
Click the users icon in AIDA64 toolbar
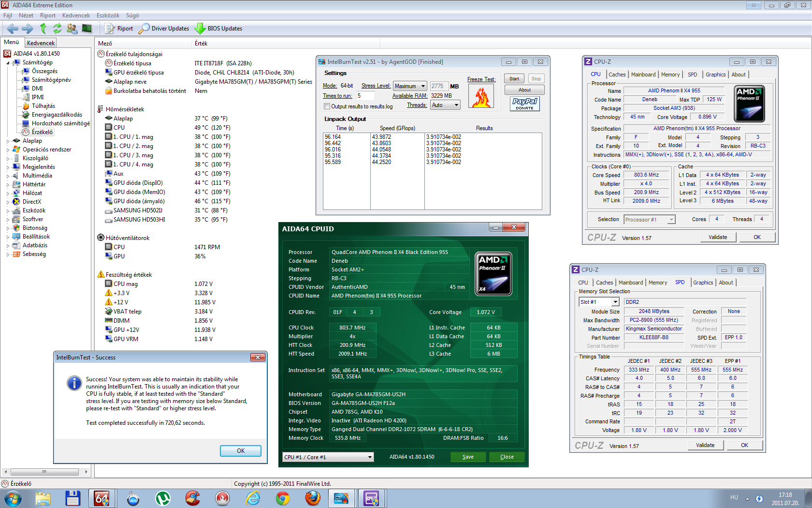coord(72,29)
